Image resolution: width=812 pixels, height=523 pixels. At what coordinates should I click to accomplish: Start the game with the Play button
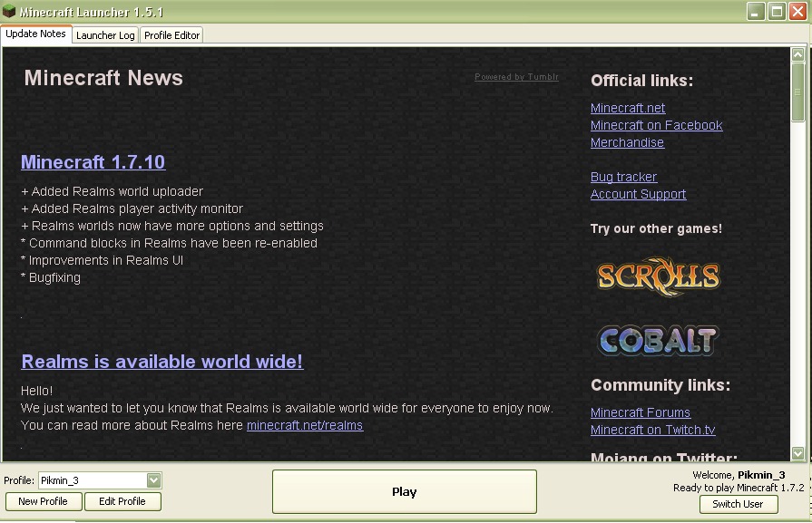(x=405, y=491)
